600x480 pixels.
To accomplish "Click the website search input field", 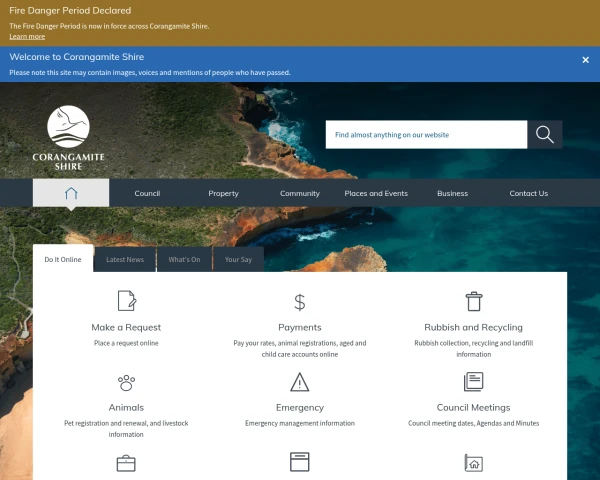I will [426, 135].
